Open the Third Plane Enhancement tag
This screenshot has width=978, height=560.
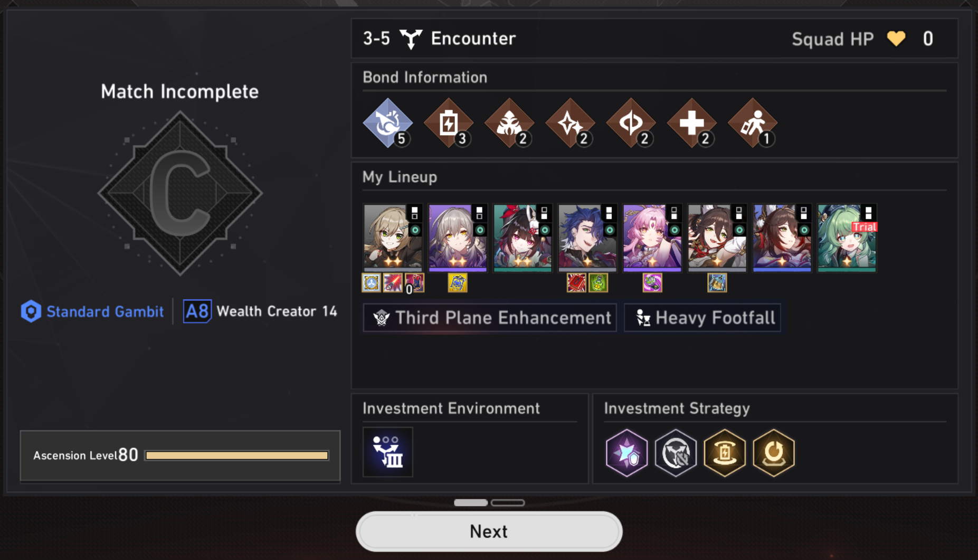point(490,318)
